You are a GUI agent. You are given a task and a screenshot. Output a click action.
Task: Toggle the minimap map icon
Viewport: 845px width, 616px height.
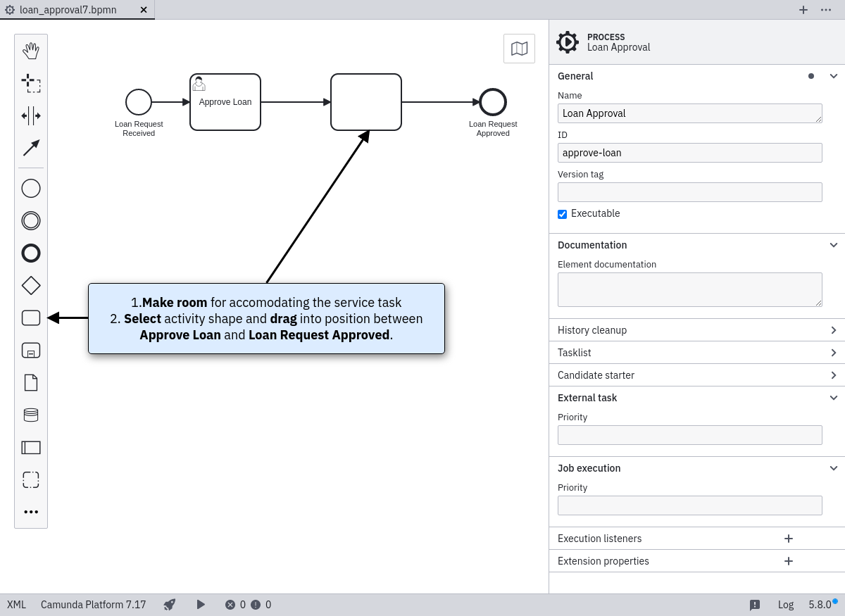click(x=519, y=49)
